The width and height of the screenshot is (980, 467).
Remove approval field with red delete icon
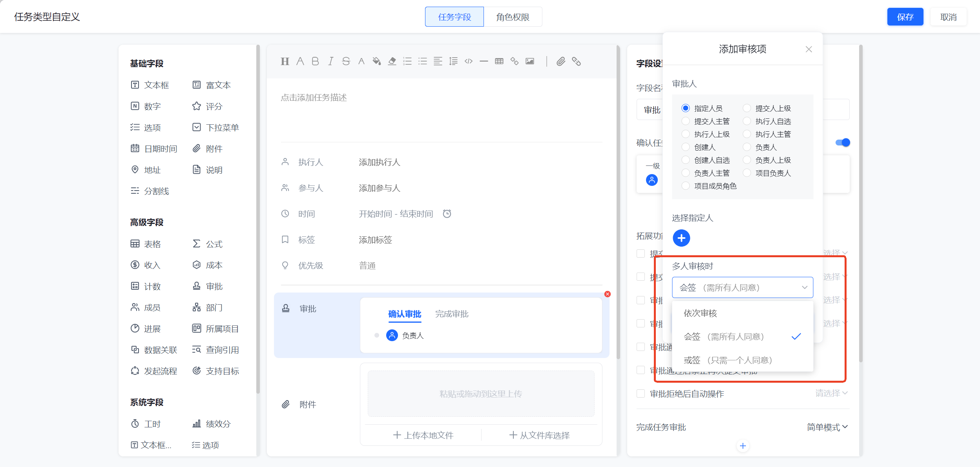point(608,294)
